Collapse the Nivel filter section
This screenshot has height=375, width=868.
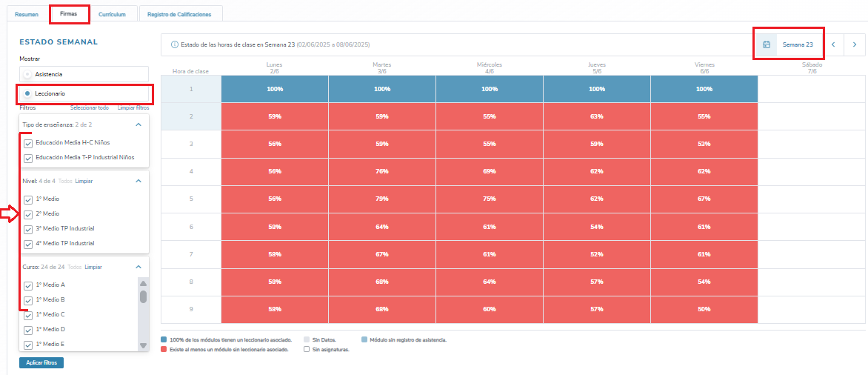tap(138, 181)
